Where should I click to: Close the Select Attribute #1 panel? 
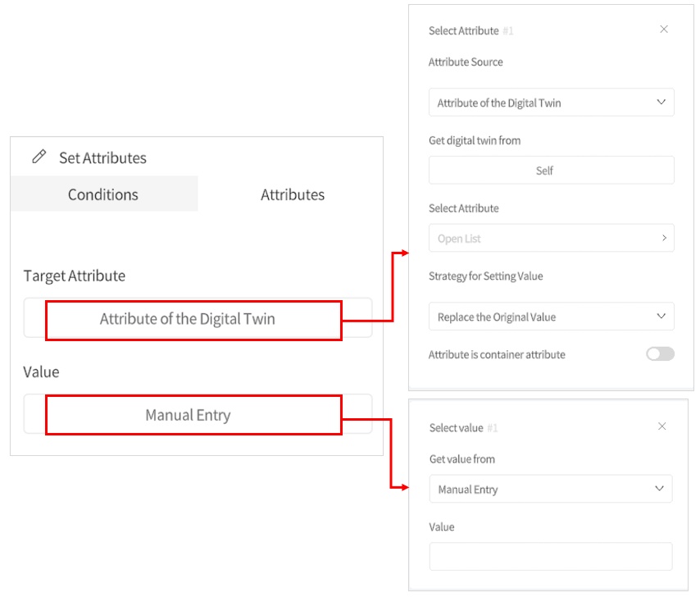(x=664, y=30)
